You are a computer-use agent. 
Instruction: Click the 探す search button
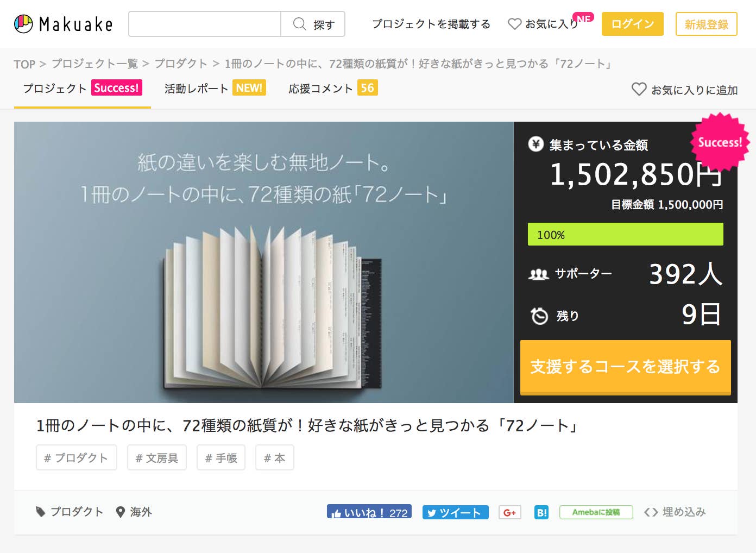pyautogui.click(x=313, y=24)
